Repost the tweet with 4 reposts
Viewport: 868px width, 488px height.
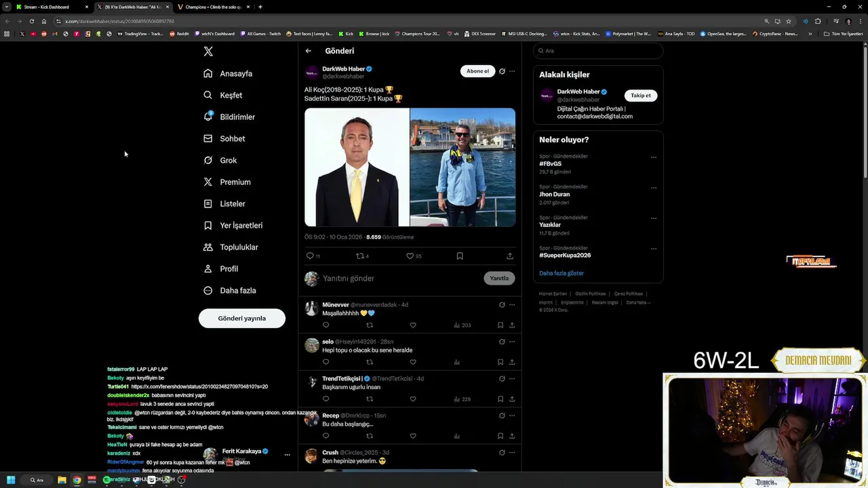tap(360, 256)
